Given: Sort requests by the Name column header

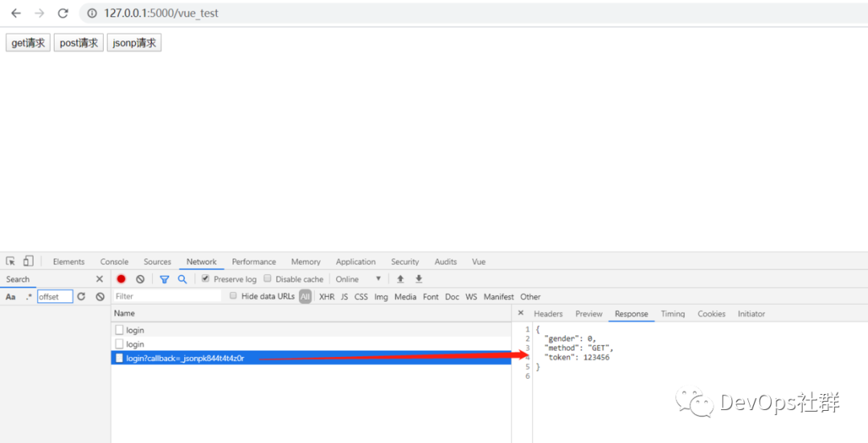Looking at the screenshot, I should [x=311, y=314].
